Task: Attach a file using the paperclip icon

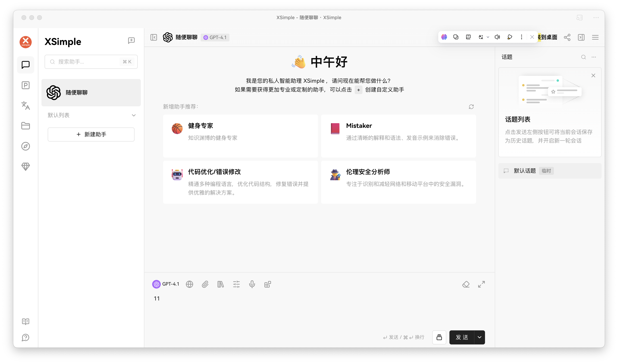Action: pyautogui.click(x=205, y=284)
